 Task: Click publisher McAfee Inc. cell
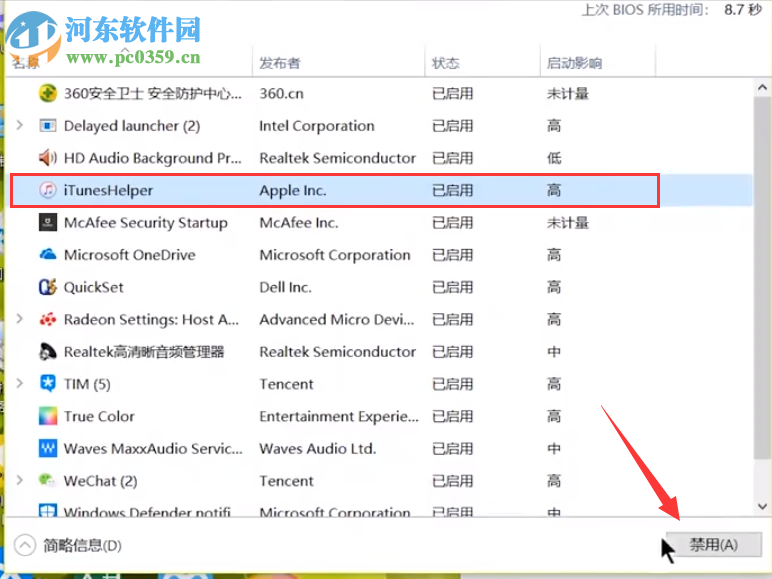299,223
